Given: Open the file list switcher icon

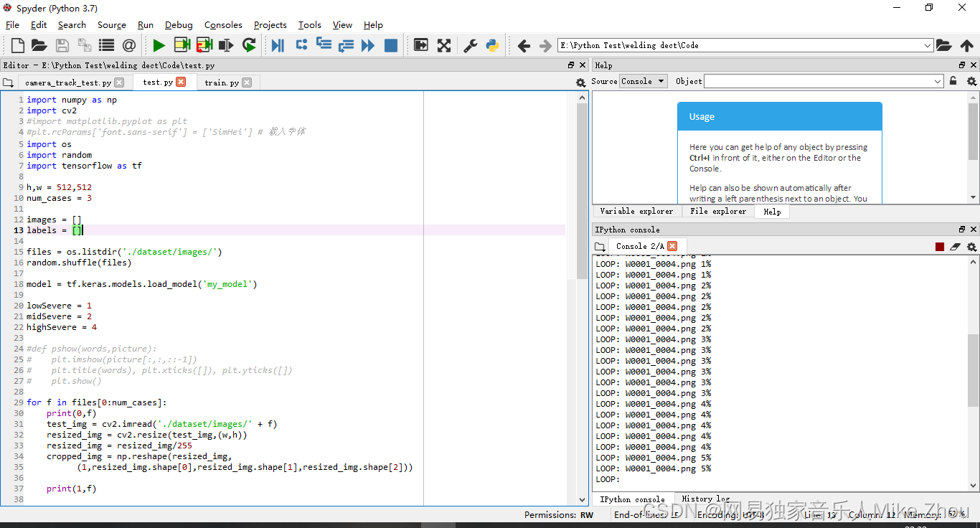Looking at the screenshot, I should click(x=106, y=45).
